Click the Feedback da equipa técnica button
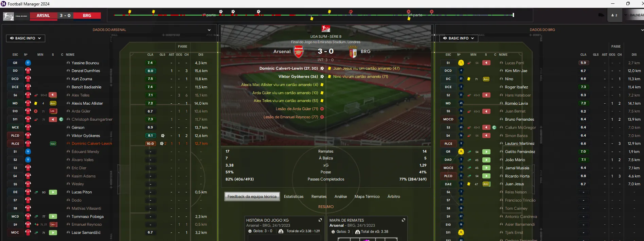 coord(252,196)
